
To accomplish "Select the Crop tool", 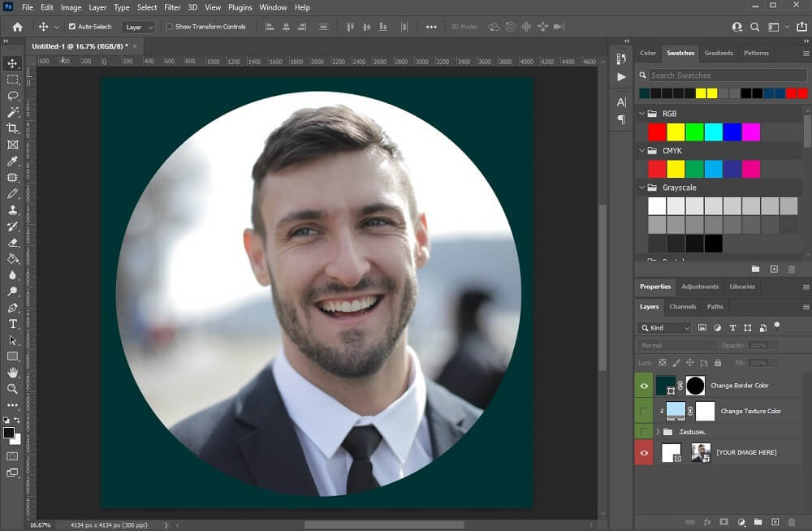I will 12,128.
